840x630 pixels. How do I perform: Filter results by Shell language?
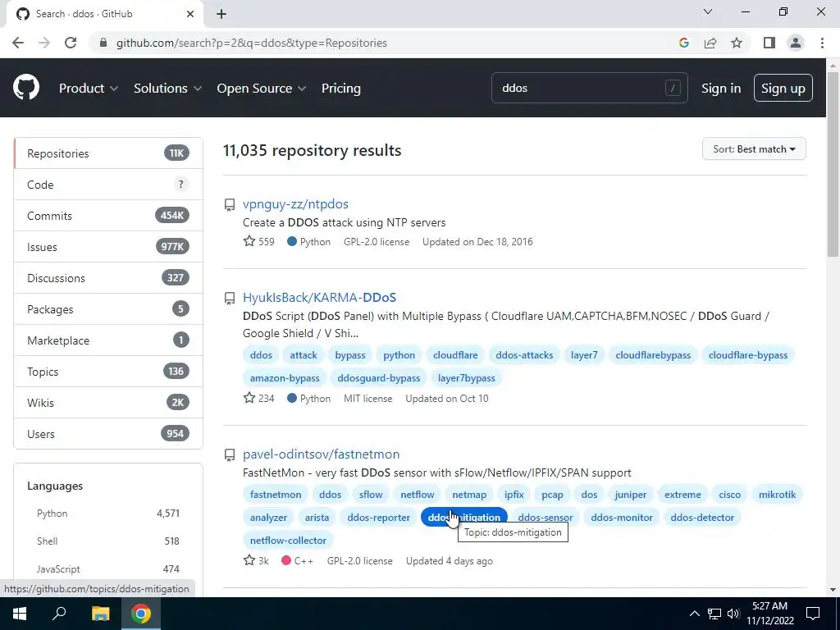point(108,541)
